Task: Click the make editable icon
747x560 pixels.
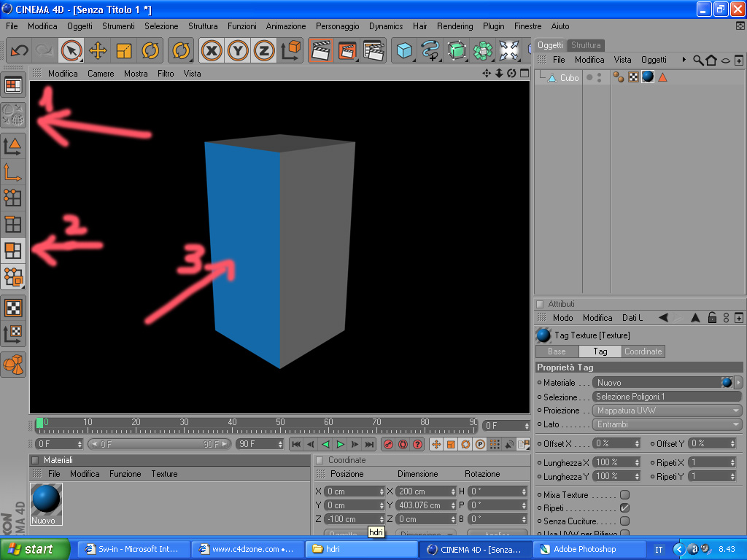Action: [x=13, y=114]
